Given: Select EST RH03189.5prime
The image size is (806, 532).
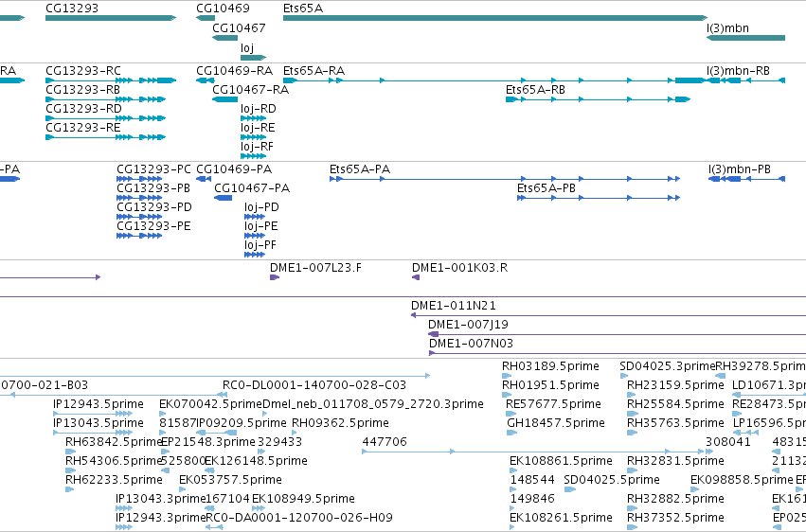Looking at the screenshot, I should coord(550,366).
